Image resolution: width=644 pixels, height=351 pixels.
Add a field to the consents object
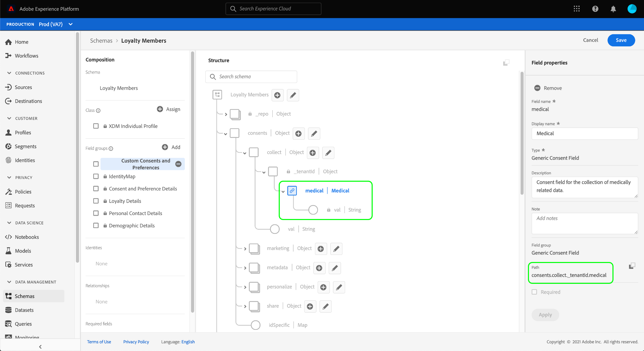click(299, 133)
